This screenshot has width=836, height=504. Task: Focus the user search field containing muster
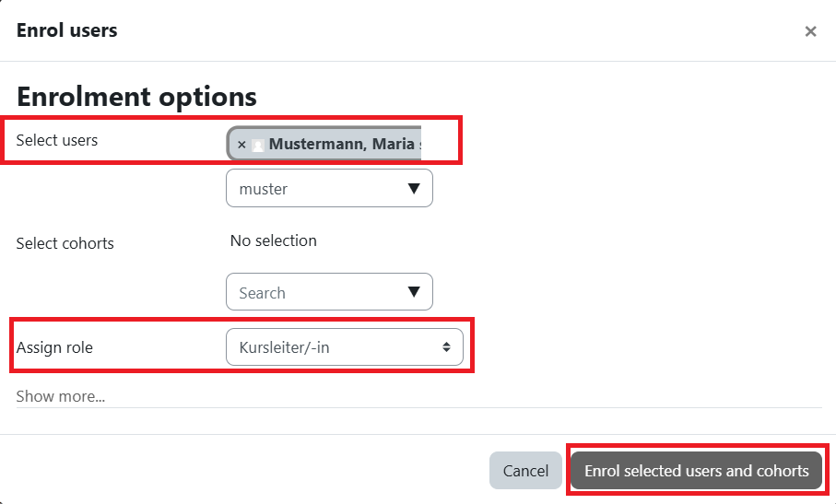coord(313,189)
